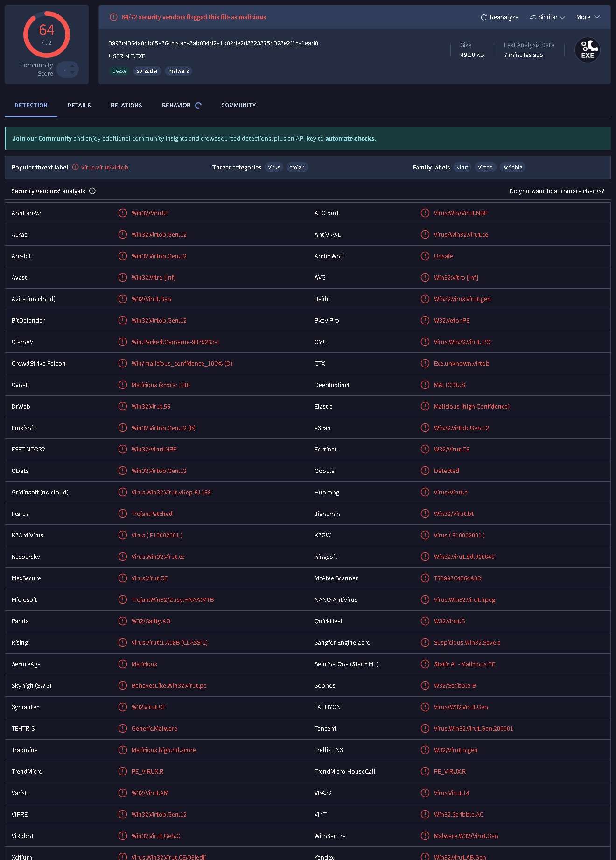Image resolution: width=616 pixels, height=860 pixels.
Task: Select the virut family label chip
Action: click(x=462, y=167)
